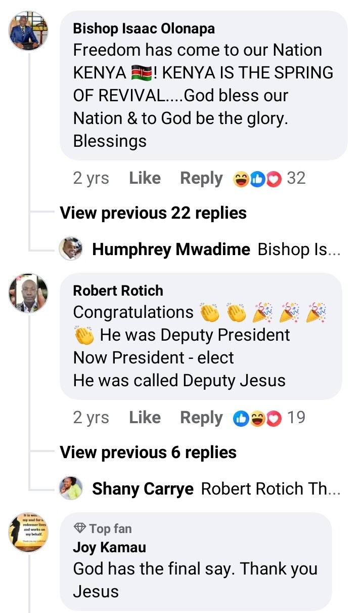
Task: View reaction icons on Bishop Isaac's comment
Action: pyautogui.click(x=257, y=179)
